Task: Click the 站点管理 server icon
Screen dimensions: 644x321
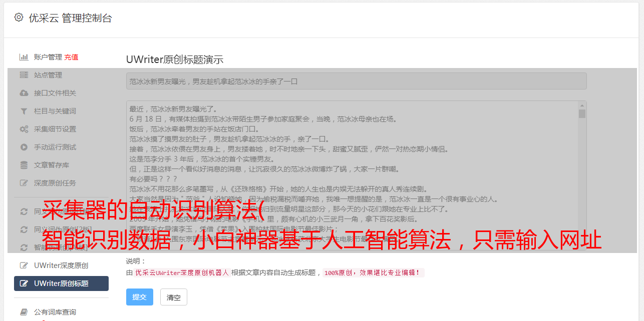Action: [24, 75]
